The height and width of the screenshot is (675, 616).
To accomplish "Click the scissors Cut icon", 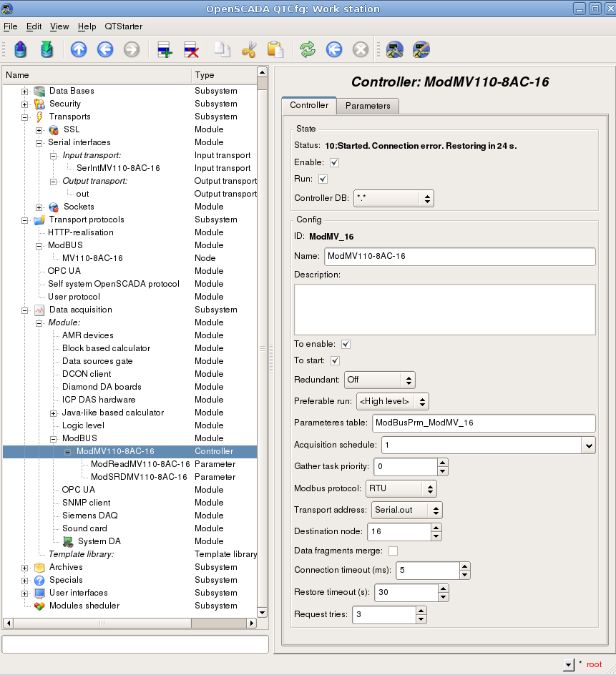I will click(x=248, y=49).
